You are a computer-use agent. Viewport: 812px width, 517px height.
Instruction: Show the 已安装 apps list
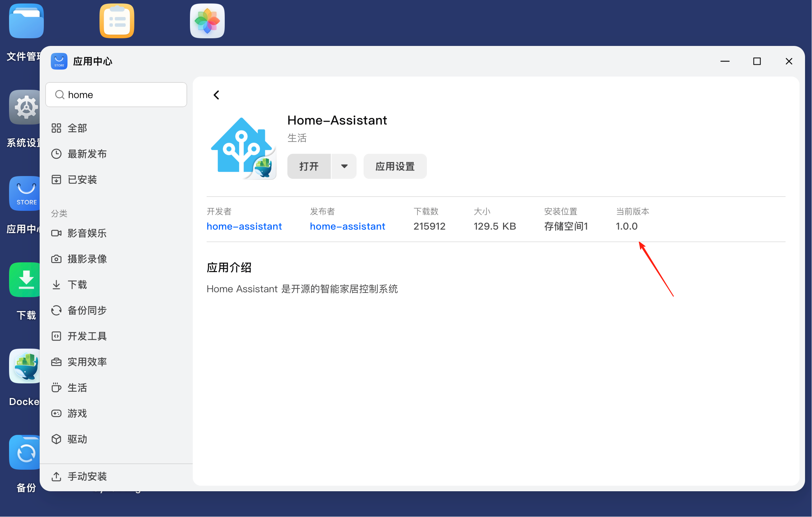(82, 180)
